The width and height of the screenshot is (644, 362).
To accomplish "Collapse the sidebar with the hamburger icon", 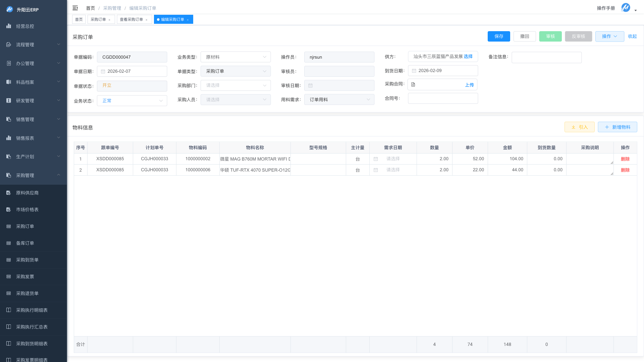I will coord(75,8).
